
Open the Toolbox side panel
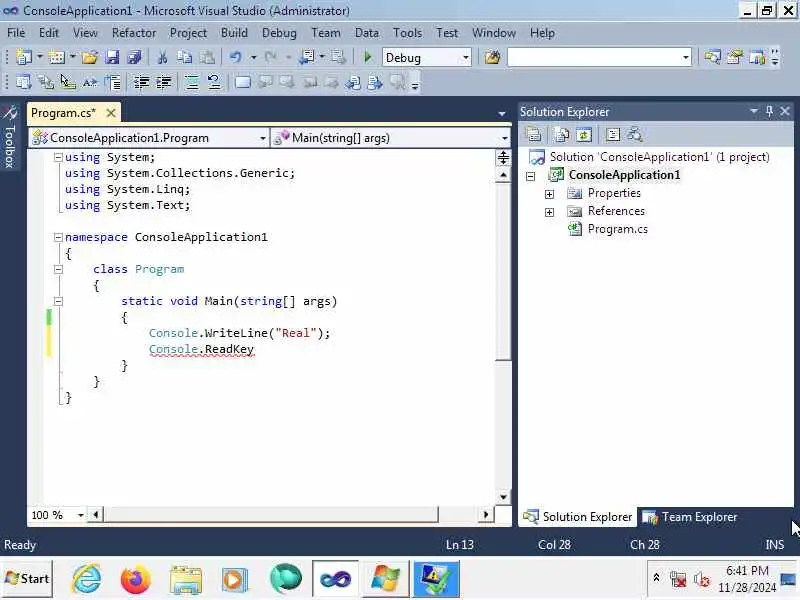tap(10, 137)
